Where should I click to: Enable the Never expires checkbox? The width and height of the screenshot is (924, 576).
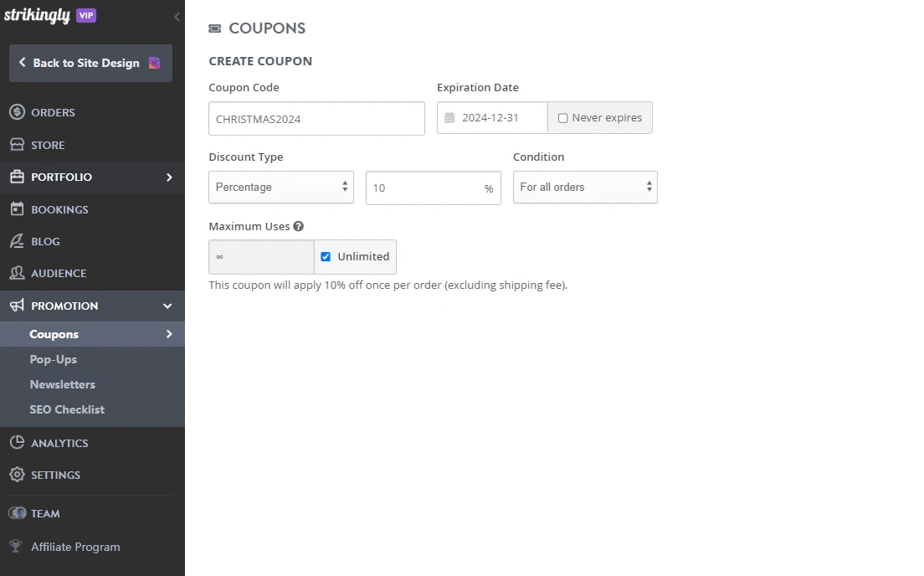click(562, 117)
